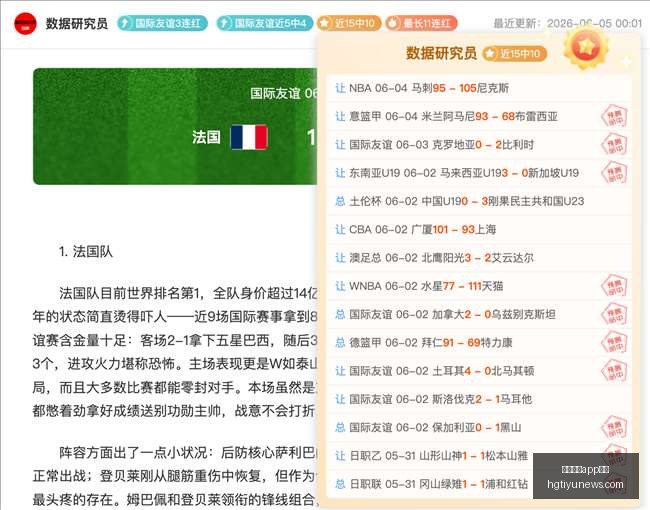
Task: Click the 总 tag on the 德篮甲 row
Action: pyautogui.click(x=340, y=343)
